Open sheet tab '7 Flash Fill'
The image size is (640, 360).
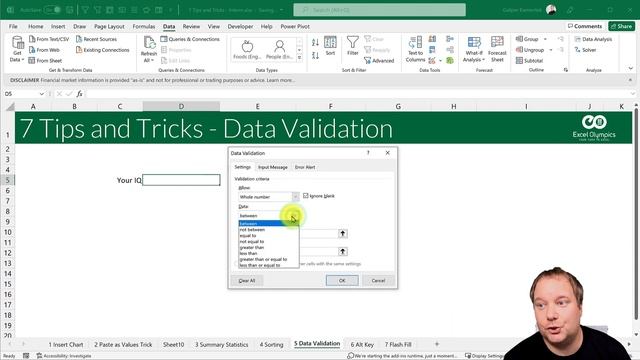[x=398, y=344]
